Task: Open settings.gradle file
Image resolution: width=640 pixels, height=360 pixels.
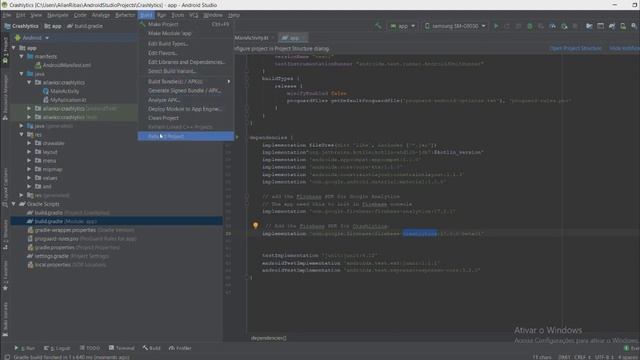Action: coord(68,256)
